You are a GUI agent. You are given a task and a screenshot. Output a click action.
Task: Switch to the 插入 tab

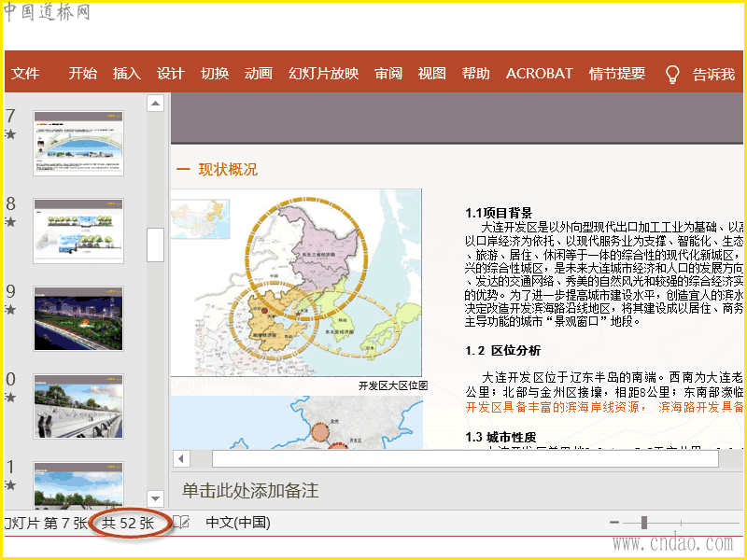[126, 74]
